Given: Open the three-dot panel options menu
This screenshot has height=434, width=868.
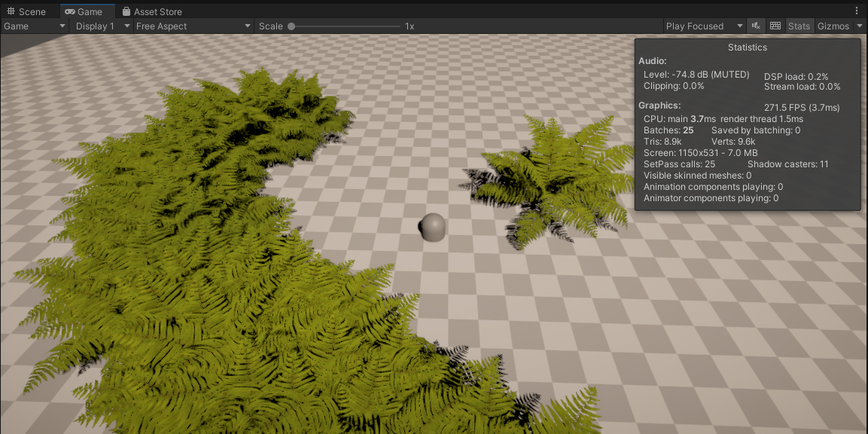Looking at the screenshot, I should pos(857,11).
